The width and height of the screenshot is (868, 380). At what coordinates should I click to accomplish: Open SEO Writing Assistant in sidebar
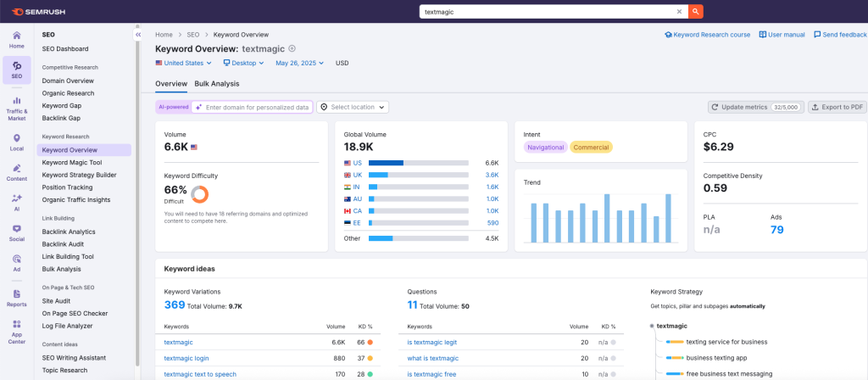tap(75, 358)
